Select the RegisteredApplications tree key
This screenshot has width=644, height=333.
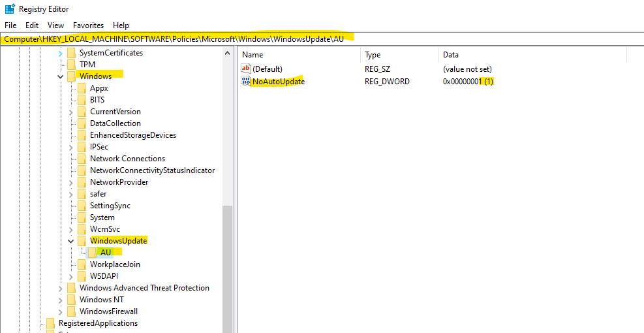click(x=98, y=323)
